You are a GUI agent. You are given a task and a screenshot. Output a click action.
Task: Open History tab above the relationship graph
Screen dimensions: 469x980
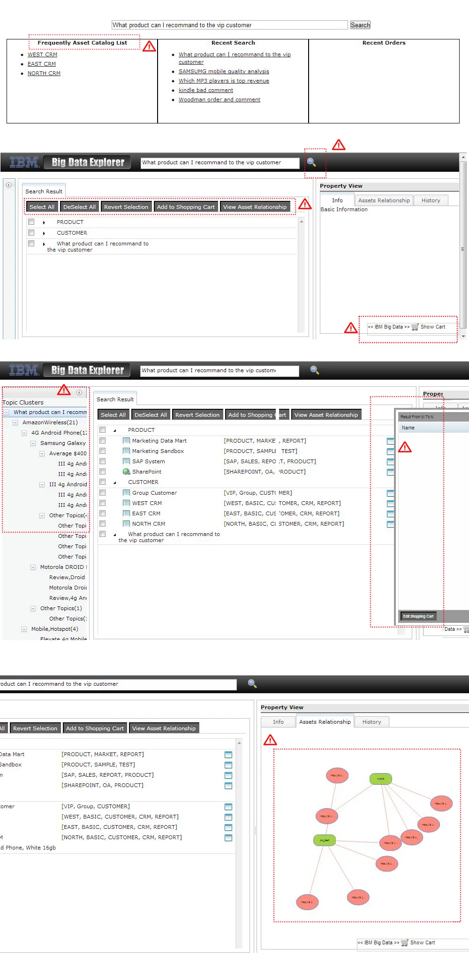pos(371,722)
